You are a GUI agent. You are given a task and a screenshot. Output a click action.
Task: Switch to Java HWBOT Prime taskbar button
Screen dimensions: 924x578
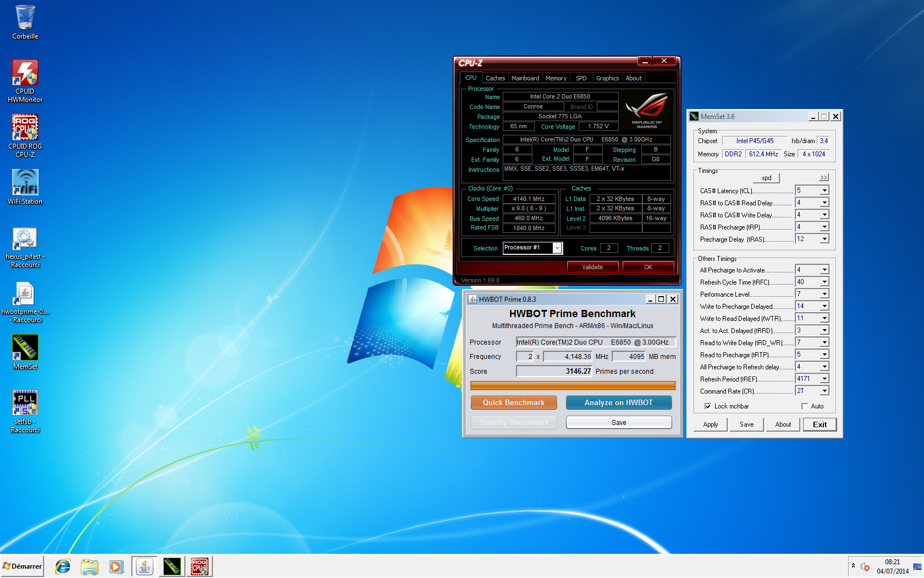(144, 566)
